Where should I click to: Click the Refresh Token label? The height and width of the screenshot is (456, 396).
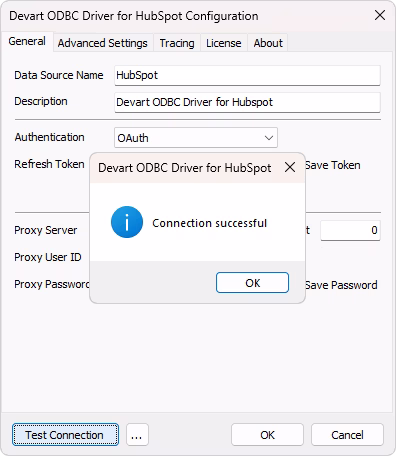pos(49,164)
